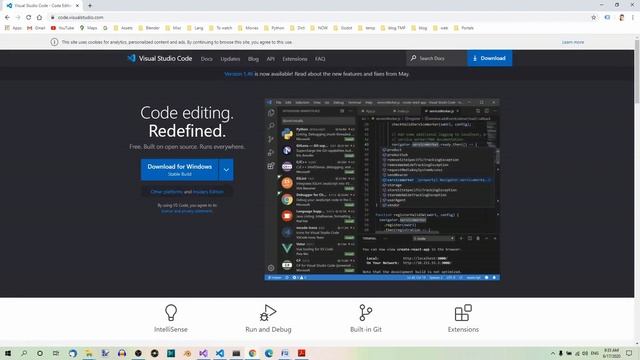Open the Windows Start menu

[8, 353]
